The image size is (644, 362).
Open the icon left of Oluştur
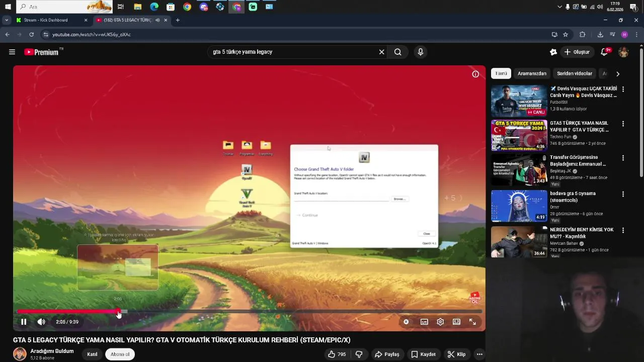pyautogui.click(x=553, y=52)
